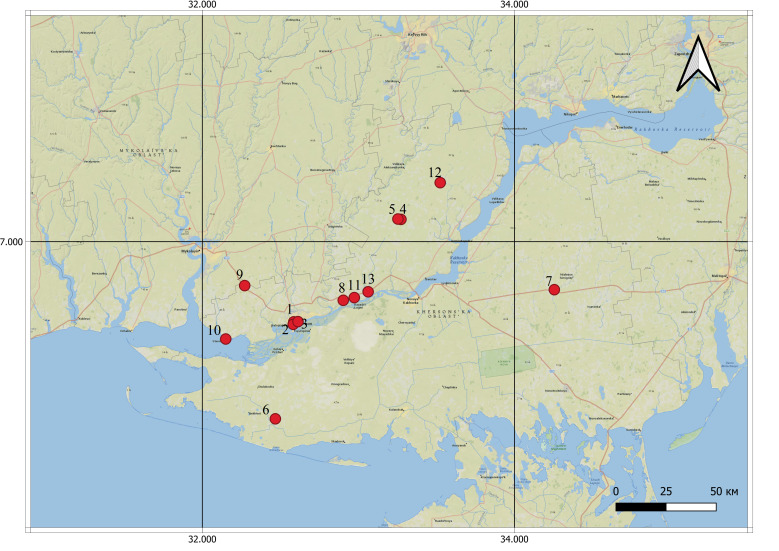Click the red marker labeled 7
Screen dimensions: 779x551
(x=554, y=290)
